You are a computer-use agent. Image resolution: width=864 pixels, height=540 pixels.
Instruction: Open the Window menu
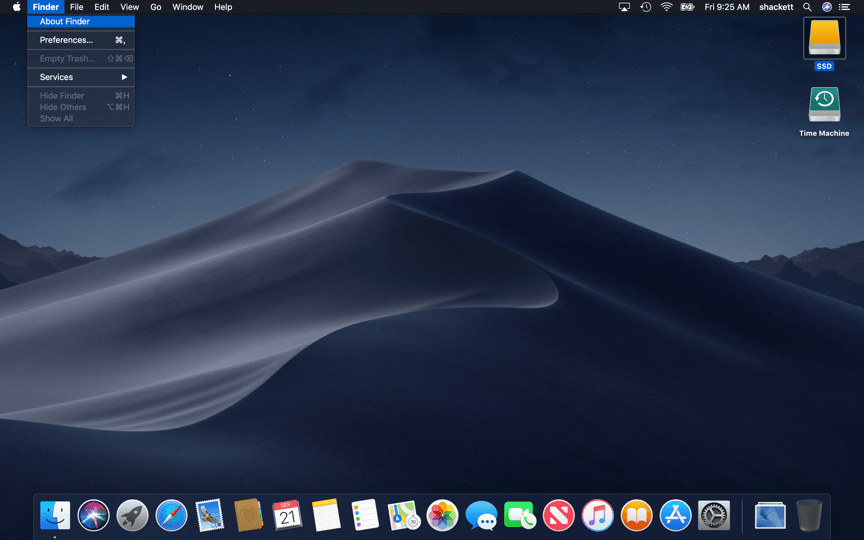pyautogui.click(x=188, y=7)
